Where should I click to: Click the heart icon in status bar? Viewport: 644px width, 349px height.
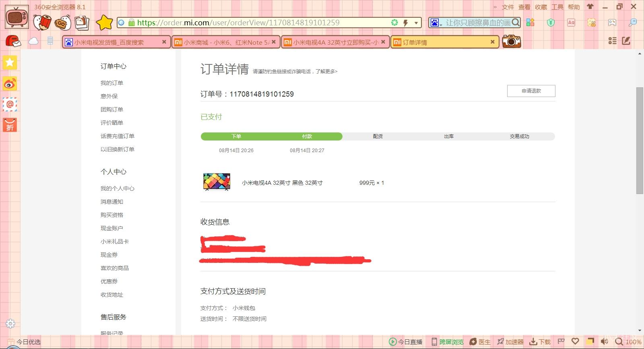[x=576, y=341]
